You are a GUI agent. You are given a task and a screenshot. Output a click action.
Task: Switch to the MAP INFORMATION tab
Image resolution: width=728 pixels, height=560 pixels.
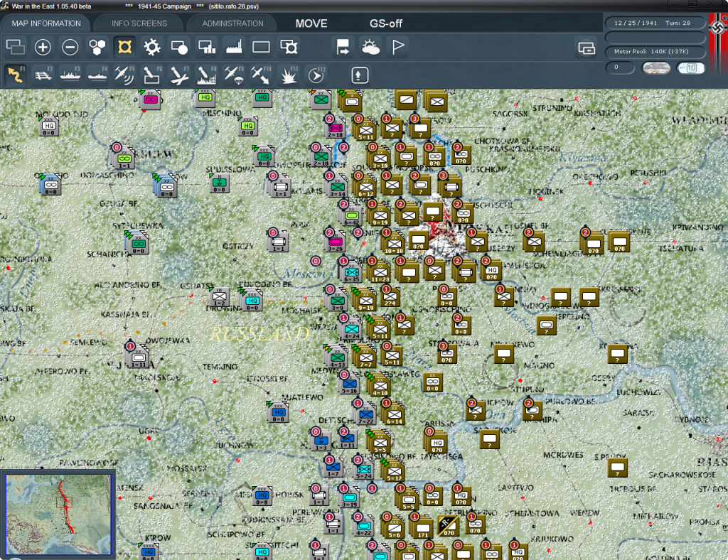coord(46,23)
